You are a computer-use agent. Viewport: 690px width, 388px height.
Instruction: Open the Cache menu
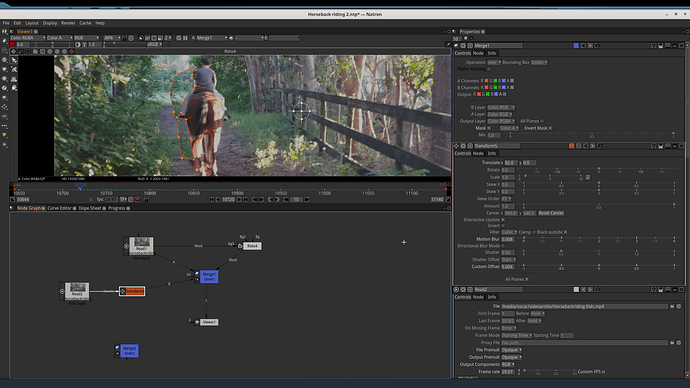click(x=85, y=23)
